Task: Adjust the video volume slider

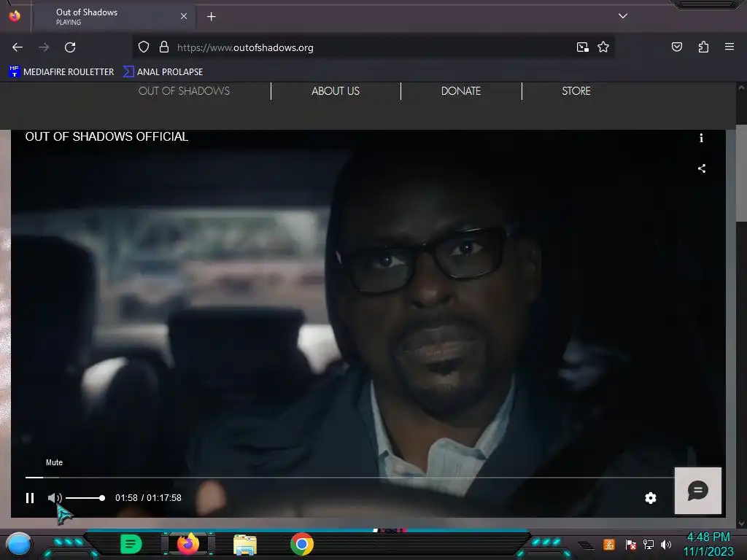Action: tap(85, 498)
